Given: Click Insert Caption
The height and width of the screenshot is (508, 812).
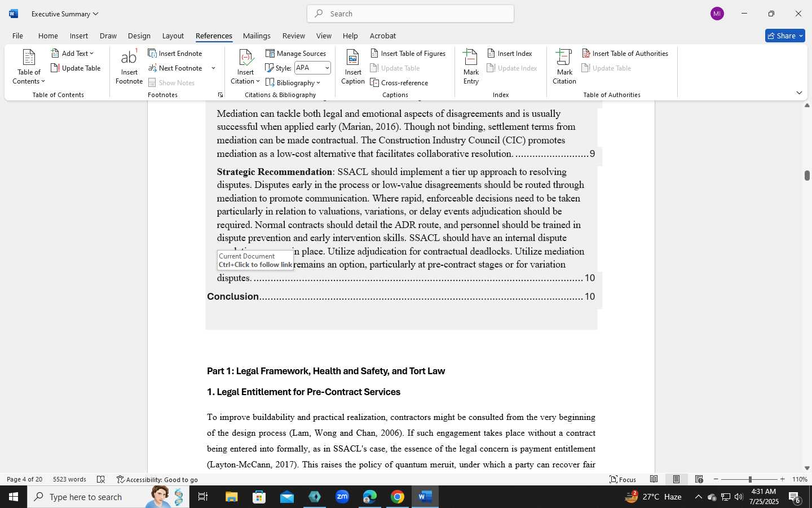Looking at the screenshot, I should point(353,67).
